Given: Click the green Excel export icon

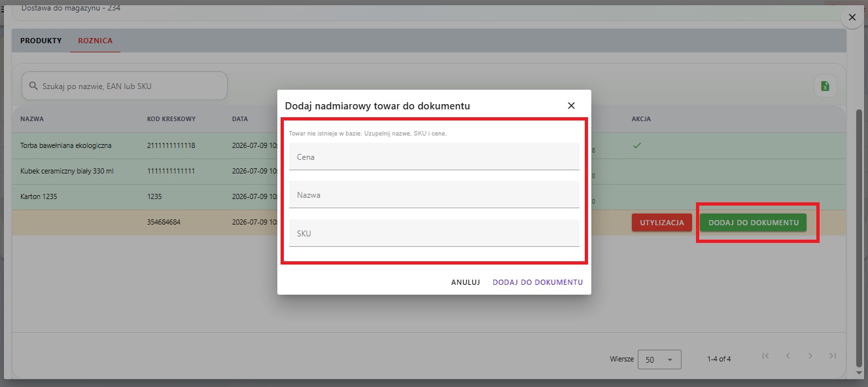Looking at the screenshot, I should (x=825, y=86).
